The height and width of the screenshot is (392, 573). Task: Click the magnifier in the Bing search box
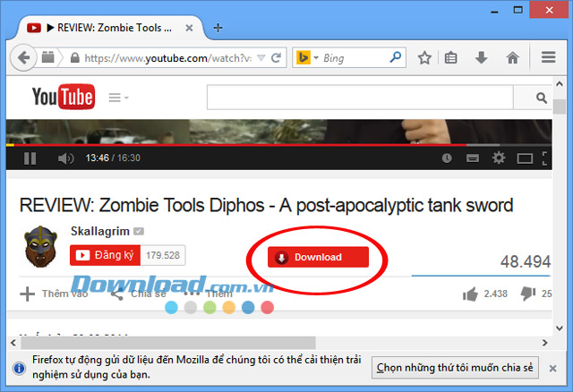pos(396,57)
